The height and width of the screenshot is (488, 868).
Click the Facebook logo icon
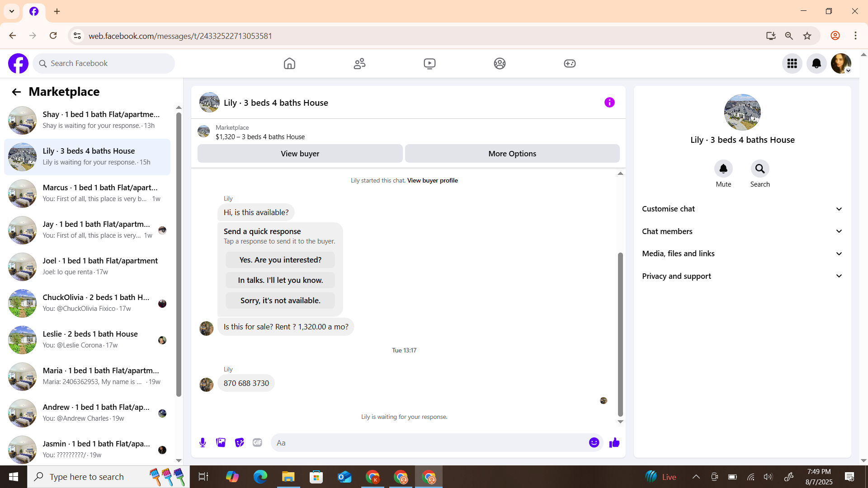(18, 63)
